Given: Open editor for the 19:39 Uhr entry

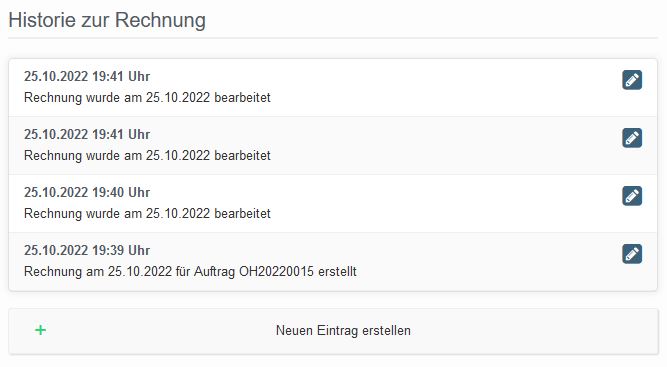Looking at the screenshot, I should [x=632, y=254].
